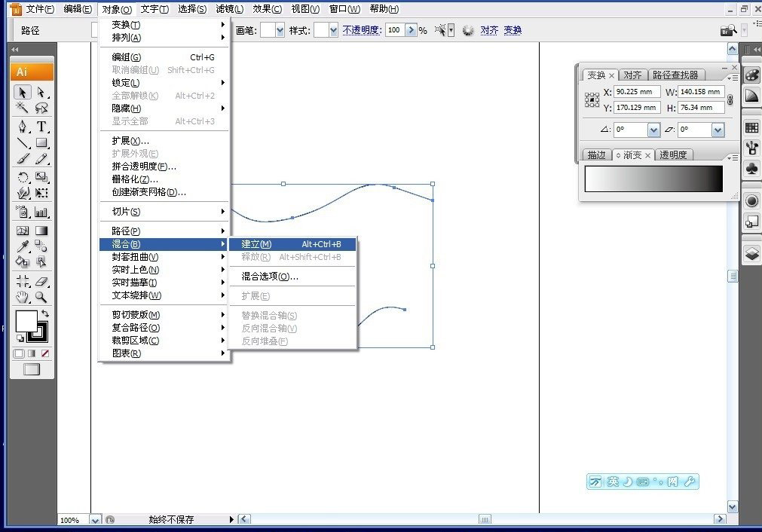This screenshot has width=762, height=532.
Task: Open the rotation angle dropdown in Transform panel
Action: click(x=653, y=130)
